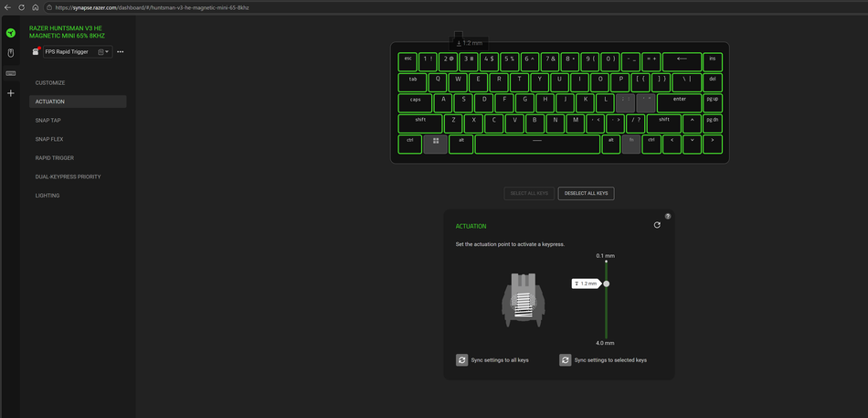Click the Razer Huntsman V3 HE device title

(x=66, y=32)
